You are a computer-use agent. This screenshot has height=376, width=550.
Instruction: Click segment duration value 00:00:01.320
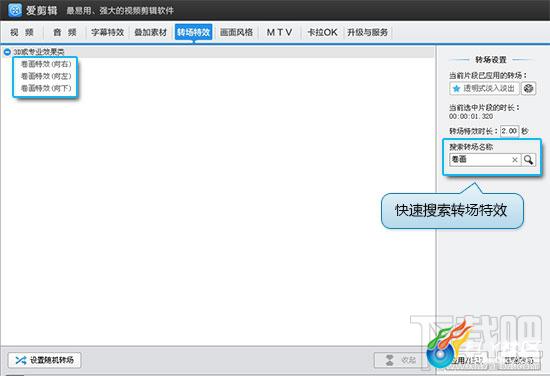(x=471, y=116)
